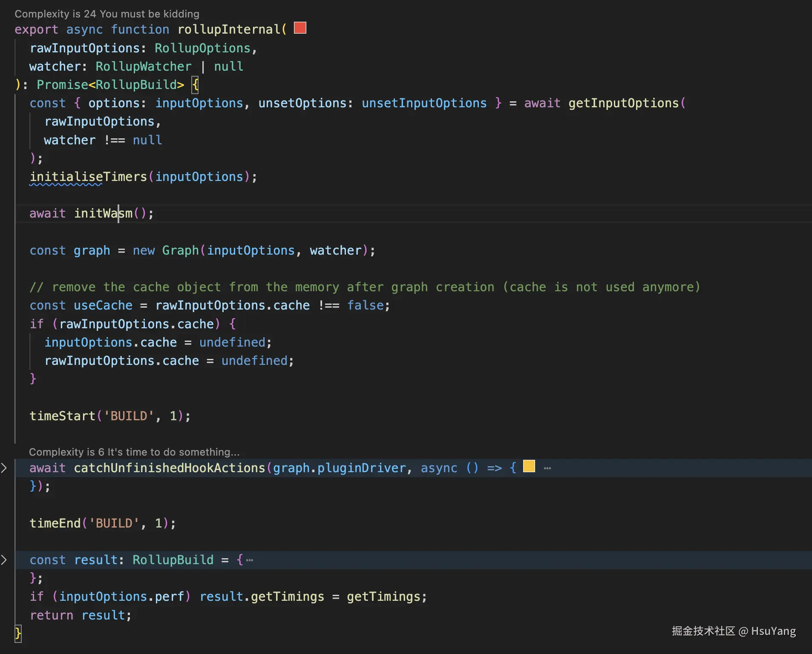Click the red complexity marker after rollupInternal(
Screen dimensions: 812x654
300,28
